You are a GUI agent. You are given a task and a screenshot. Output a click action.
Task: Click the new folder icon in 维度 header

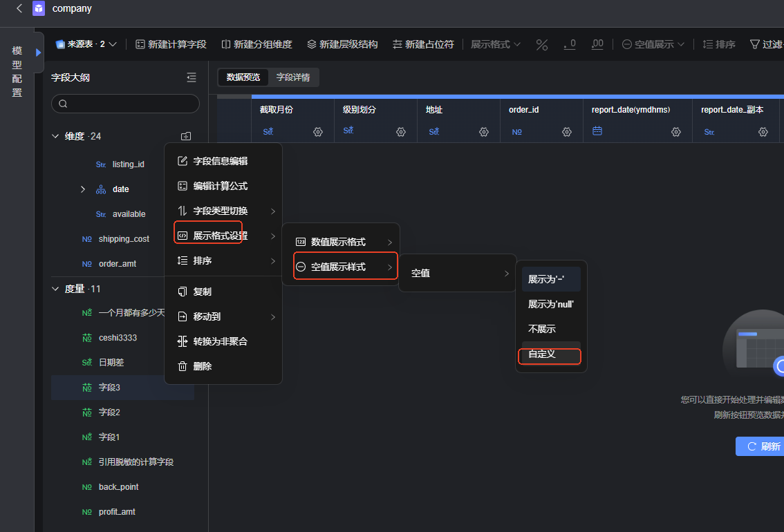186,136
